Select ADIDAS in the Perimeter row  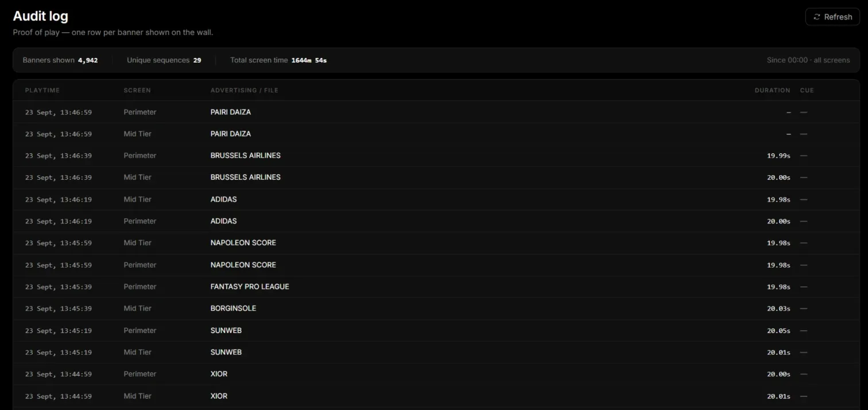224,221
